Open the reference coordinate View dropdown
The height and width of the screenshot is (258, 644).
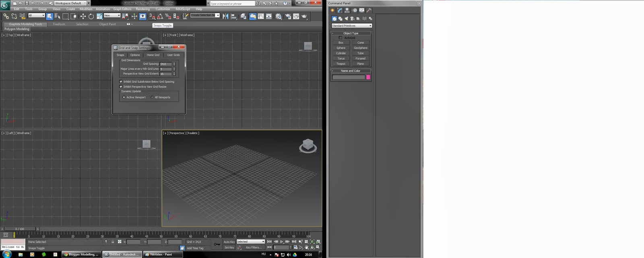(112, 15)
